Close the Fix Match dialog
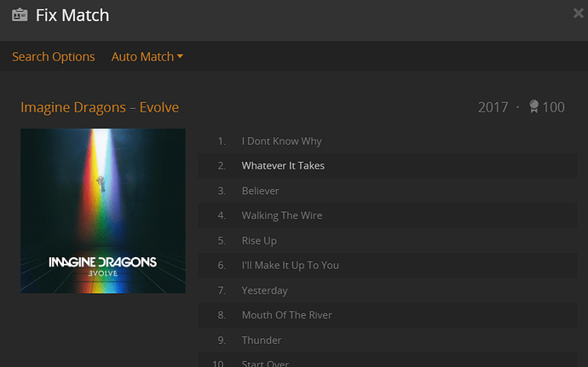Viewport: 588px width, 367px height. (579, 13)
